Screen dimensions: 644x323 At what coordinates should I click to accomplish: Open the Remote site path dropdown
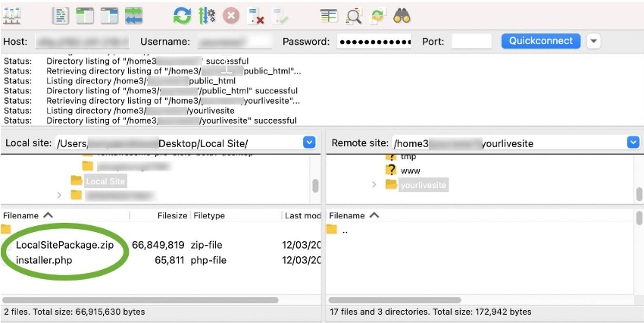click(x=633, y=143)
